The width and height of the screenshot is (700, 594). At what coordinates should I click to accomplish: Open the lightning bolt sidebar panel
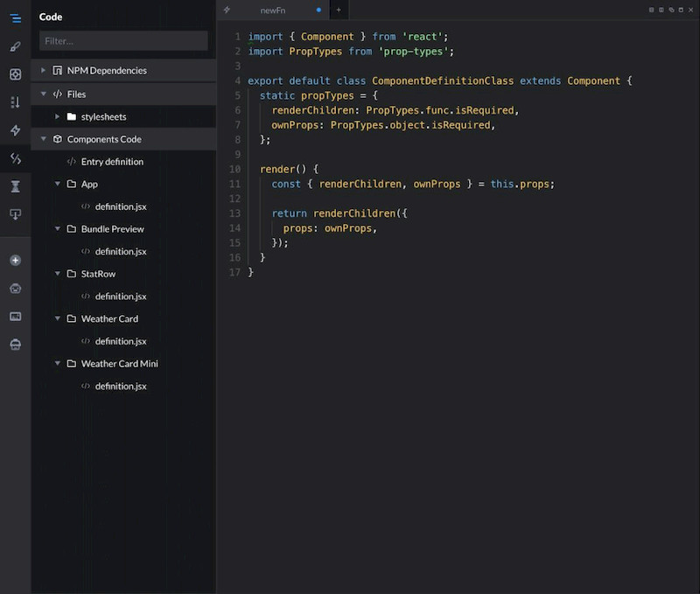coord(16,130)
